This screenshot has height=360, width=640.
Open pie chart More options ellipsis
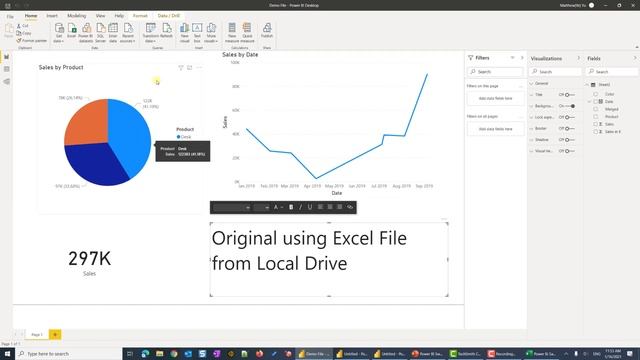[199, 68]
